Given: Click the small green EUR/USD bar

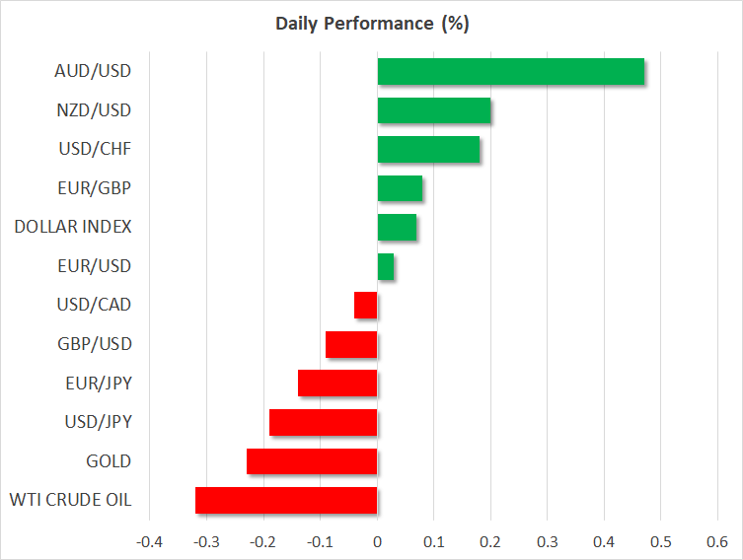Looking at the screenshot, I should click(x=386, y=266).
